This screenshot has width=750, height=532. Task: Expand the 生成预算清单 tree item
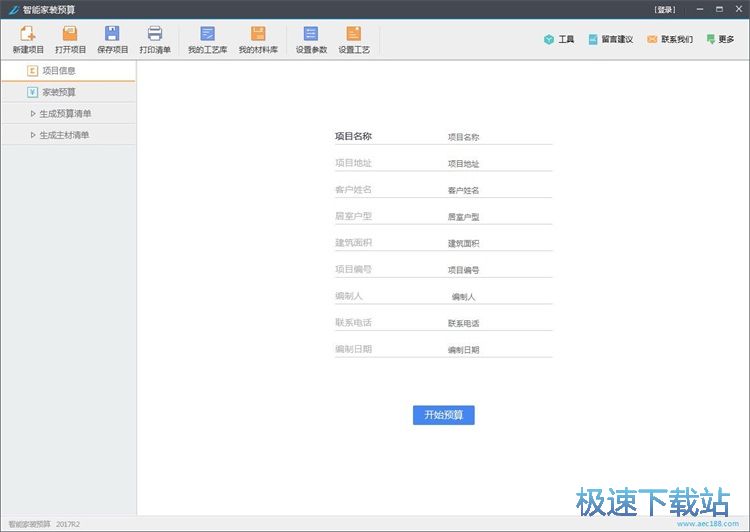[x=64, y=113]
